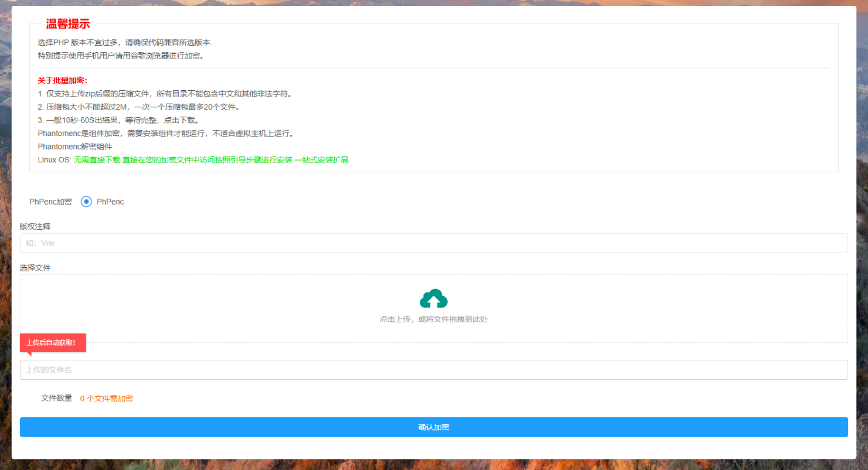Follow the 一站式安装扩展 link
This screenshot has width=868, height=470.
point(323,159)
